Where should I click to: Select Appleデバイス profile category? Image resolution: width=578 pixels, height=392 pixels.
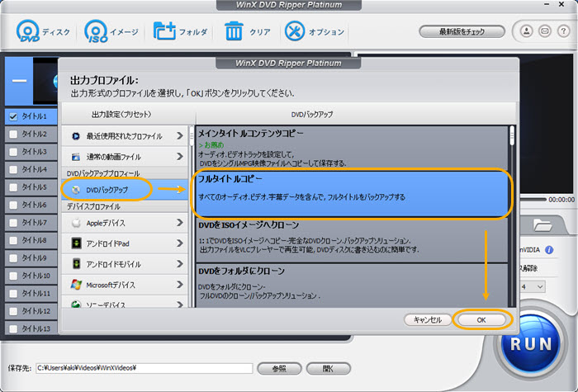click(125, 223)
